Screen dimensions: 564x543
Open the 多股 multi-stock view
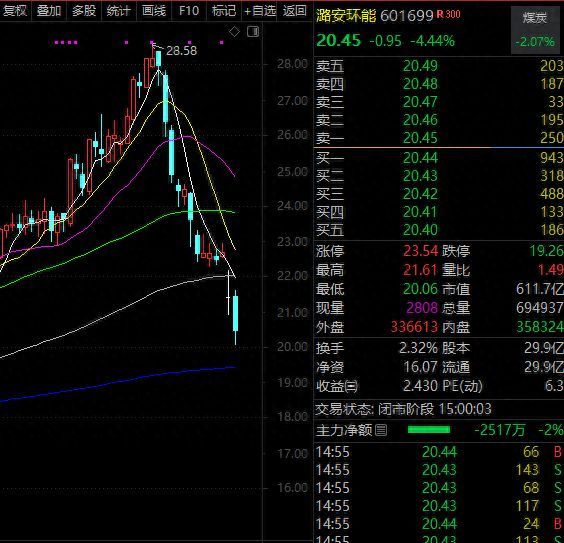[x=84, y=11]
